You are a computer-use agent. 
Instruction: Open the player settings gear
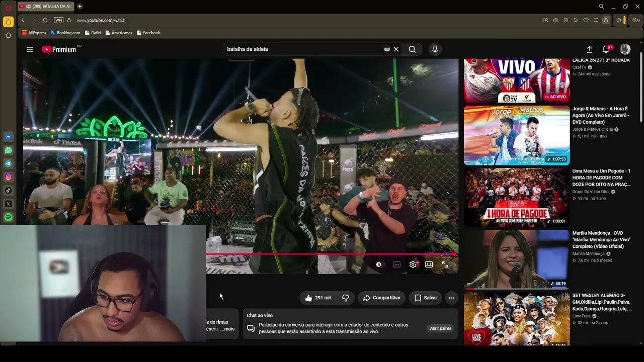[x=413, y=264]
